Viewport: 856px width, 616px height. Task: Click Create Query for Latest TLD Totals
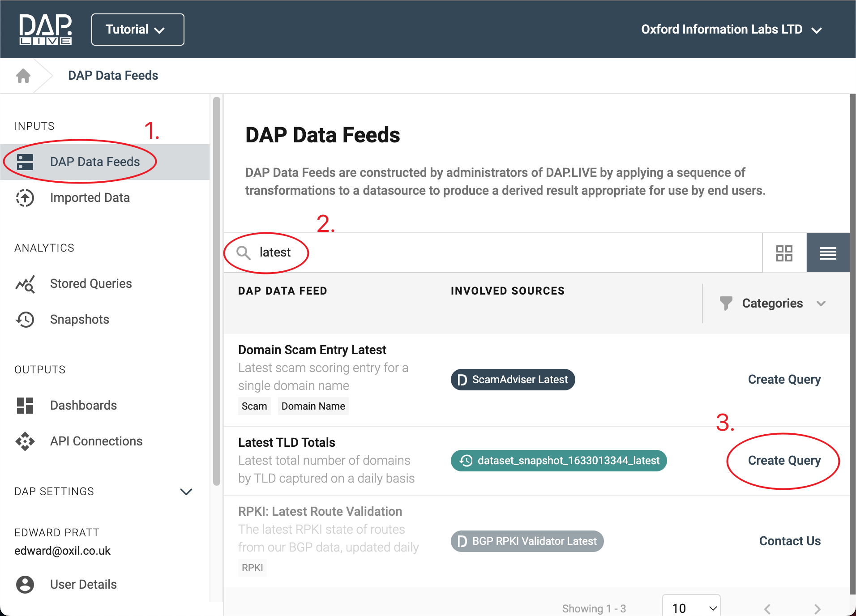point(784,461)
